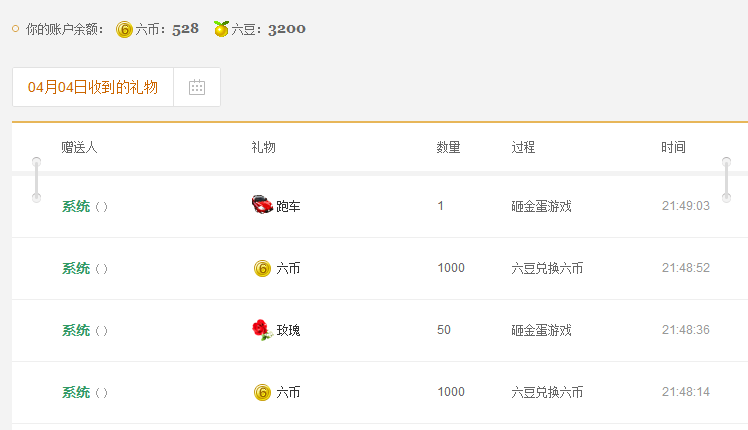Viewport: 748px width, 430px height.
Task: Click the orange bullet before 你的账户余额
Action: click(16, 29)
